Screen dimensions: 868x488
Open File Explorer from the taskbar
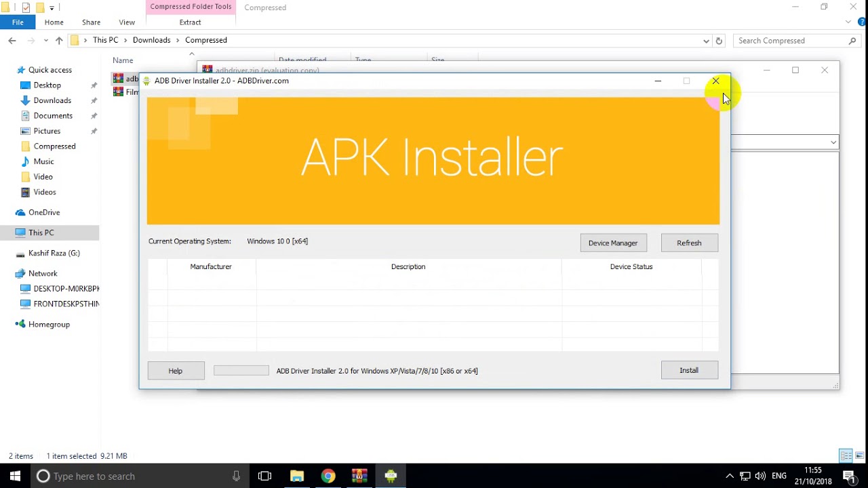[x=297, y=476]
